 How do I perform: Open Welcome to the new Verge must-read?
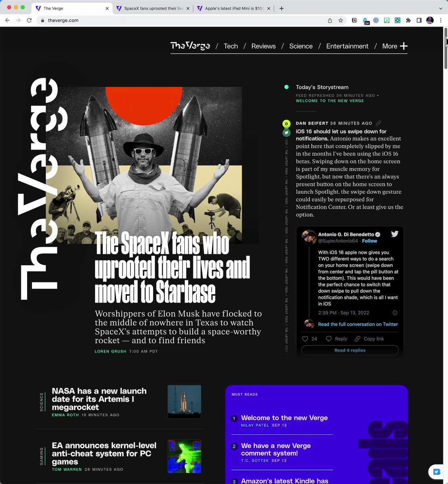coord(284,418)
